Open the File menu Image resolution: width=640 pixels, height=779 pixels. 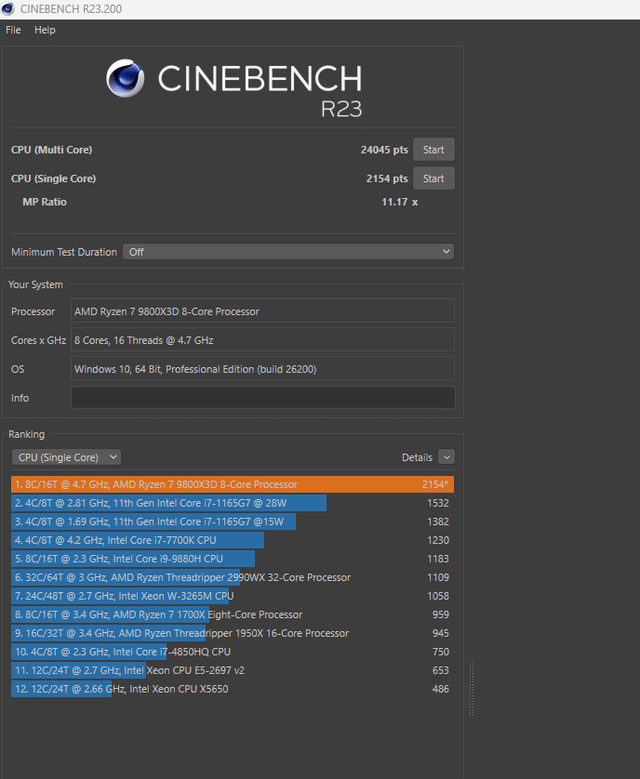(x=13, y=30)
